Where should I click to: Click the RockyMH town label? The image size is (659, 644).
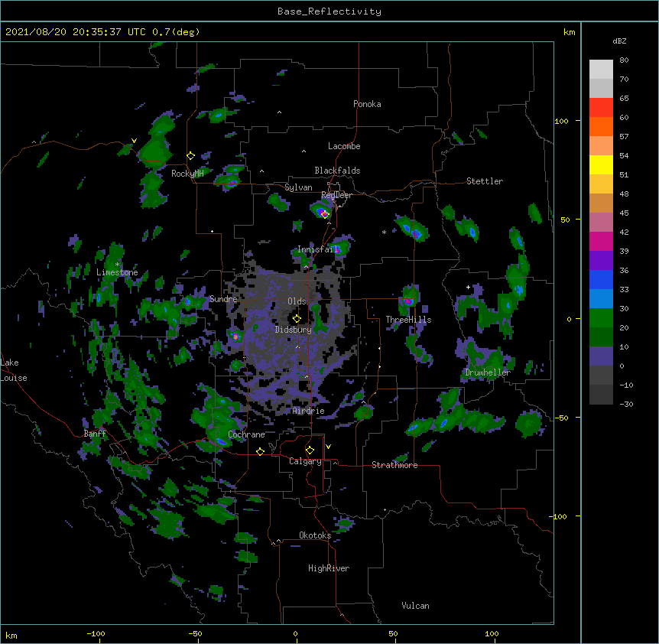tap(187, 174)
